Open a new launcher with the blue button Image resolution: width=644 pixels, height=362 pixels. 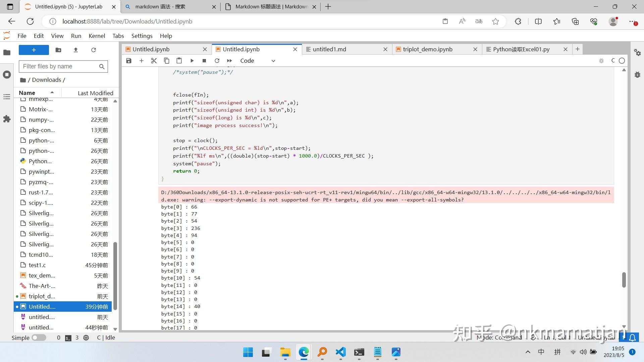pyautogui.click(x=34, y=50)
